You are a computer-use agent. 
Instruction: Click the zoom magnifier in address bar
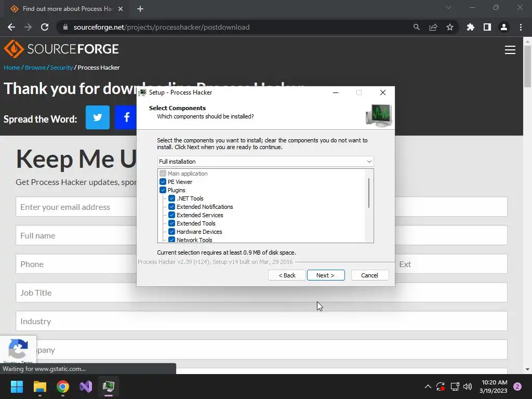(x=416, y=27)
